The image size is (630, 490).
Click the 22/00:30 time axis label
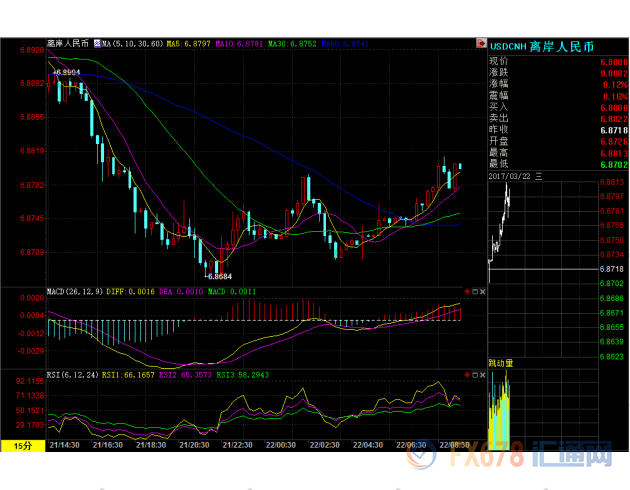pos(281,445)
